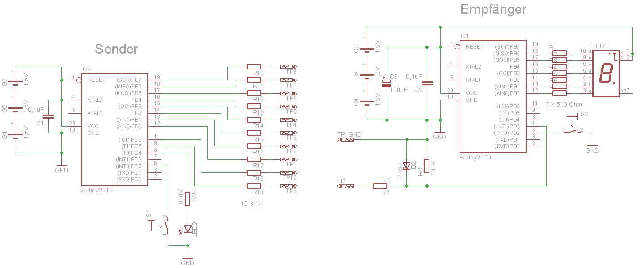Click the 1K resistor R9
The height and width of the screenshot is (268, 644).
click(381, 186)
